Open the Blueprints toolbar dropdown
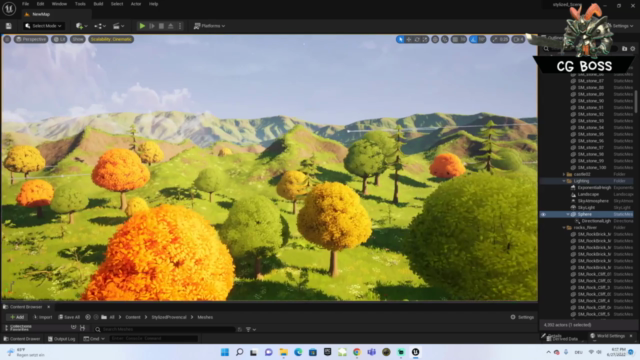This screenshot has width=640, height=360. (100, 26)
